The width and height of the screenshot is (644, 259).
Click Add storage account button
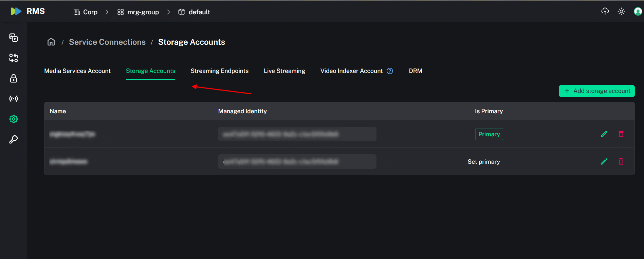(597, 91)
